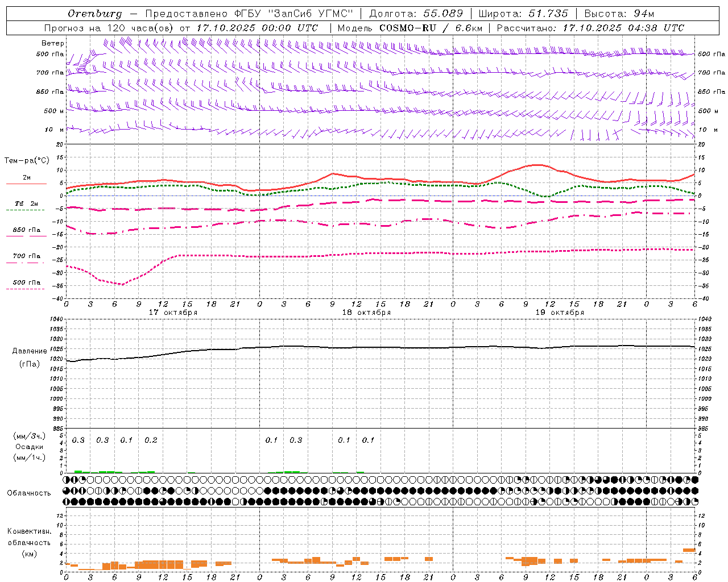Click the Модель COSMO-RU / 6.6км label
The width and height of the screenshot is (728, 582).
[x=409, y=28]
